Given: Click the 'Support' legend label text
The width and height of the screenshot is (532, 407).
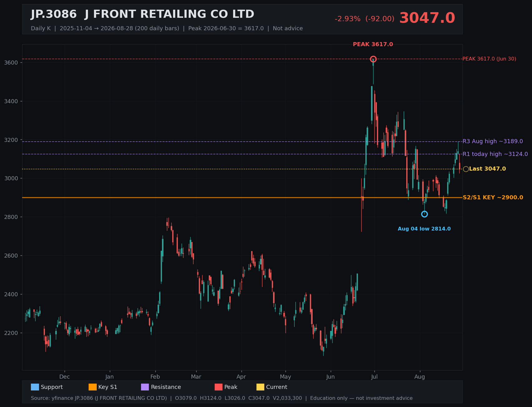Looking at the screenshot, I should coord(52,387).
